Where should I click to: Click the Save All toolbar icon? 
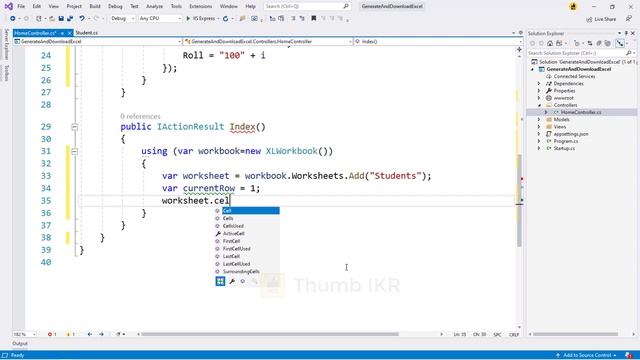point(70,18)
